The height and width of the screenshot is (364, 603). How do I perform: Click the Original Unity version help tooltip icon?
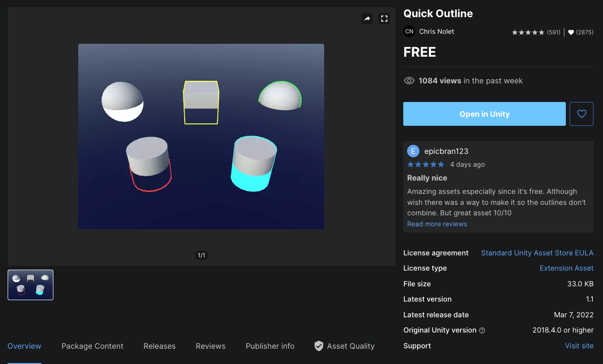click(x=482, y=330)
